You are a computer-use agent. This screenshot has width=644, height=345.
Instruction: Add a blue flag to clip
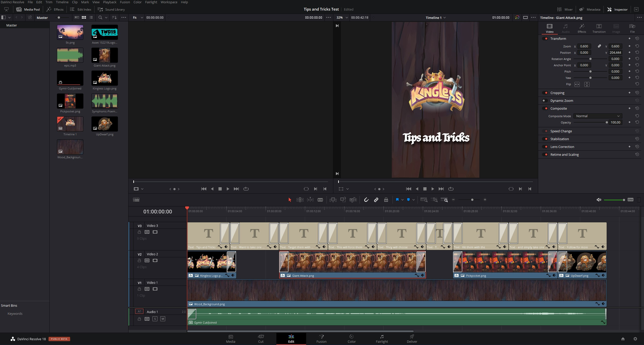click(397, 200)
